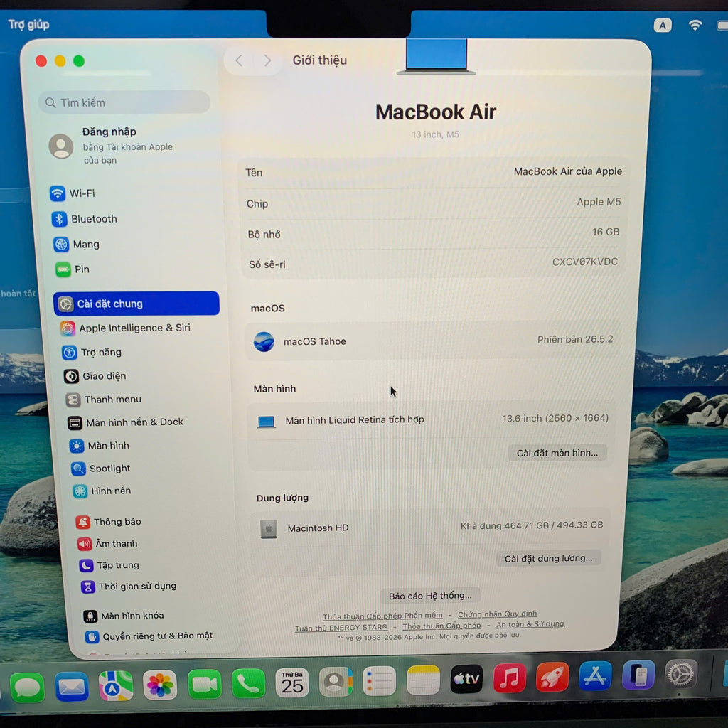Open Calendar showing Thứ Ba 25
This screenshot has height=728, width=728.
click(292, 682)
